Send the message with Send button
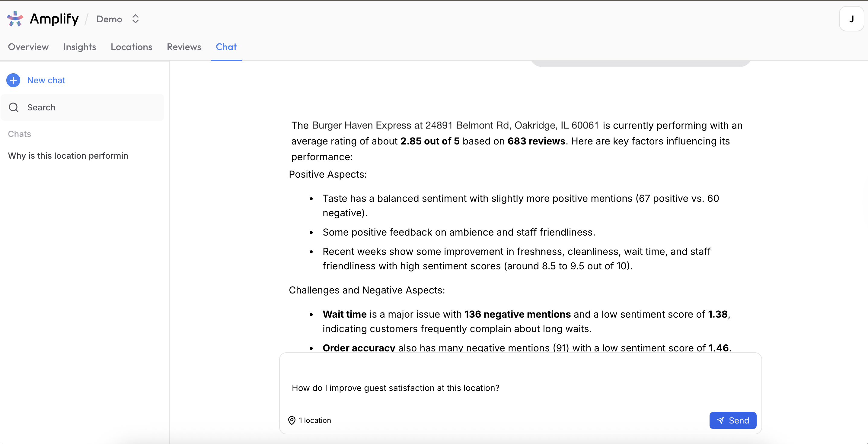The height and width of the screenshot is (444, 868). tap(732, 420)
